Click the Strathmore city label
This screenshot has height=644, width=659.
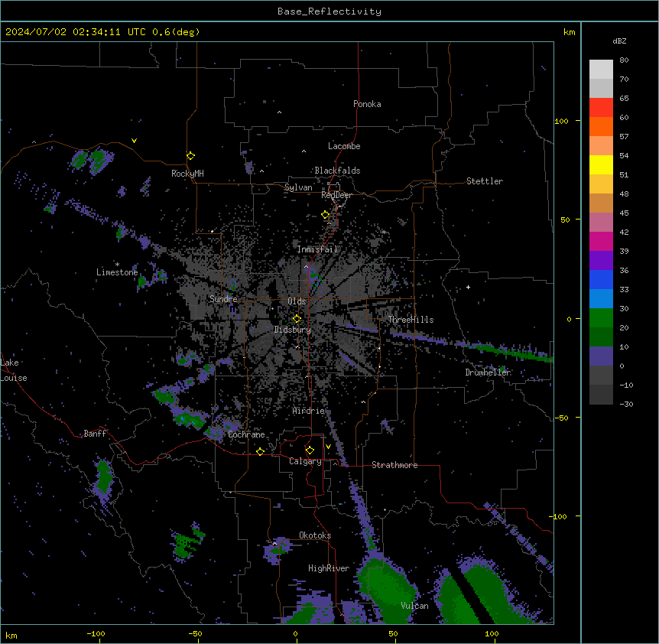[394, 465]
